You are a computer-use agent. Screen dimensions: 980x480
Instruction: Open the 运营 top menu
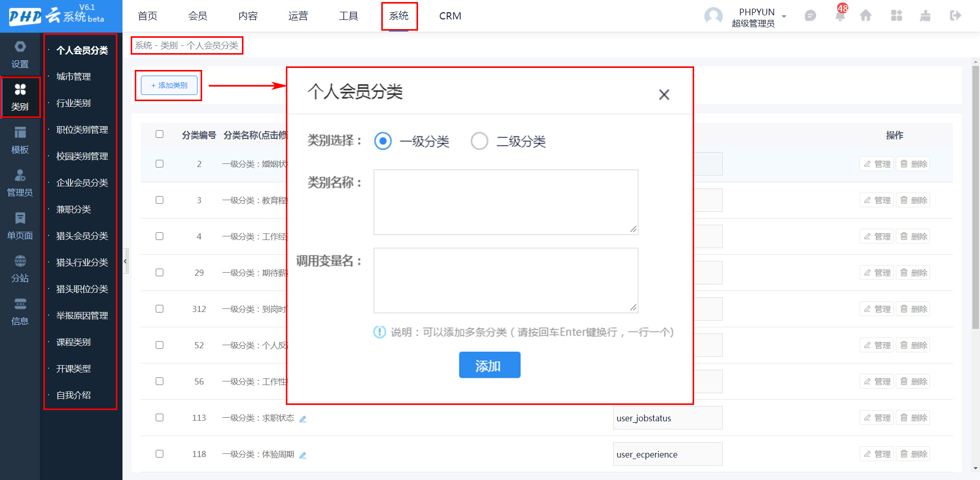coord(298,16)
